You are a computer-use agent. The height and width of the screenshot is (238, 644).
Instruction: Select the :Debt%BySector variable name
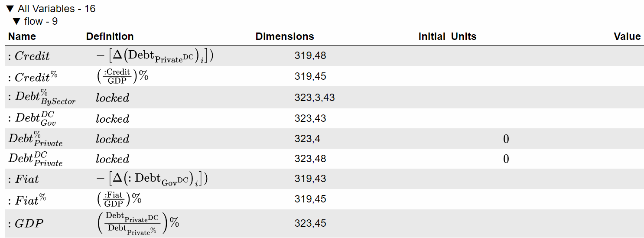[x=42, y=98]
